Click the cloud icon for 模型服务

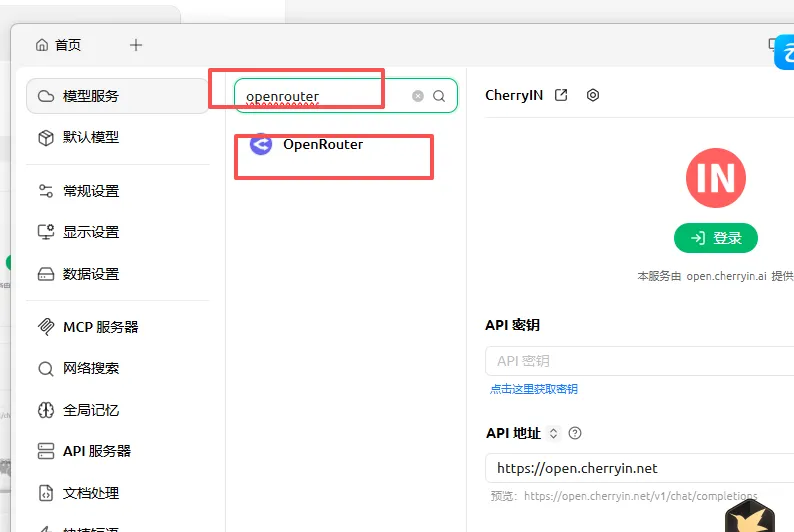click(46, 96)
